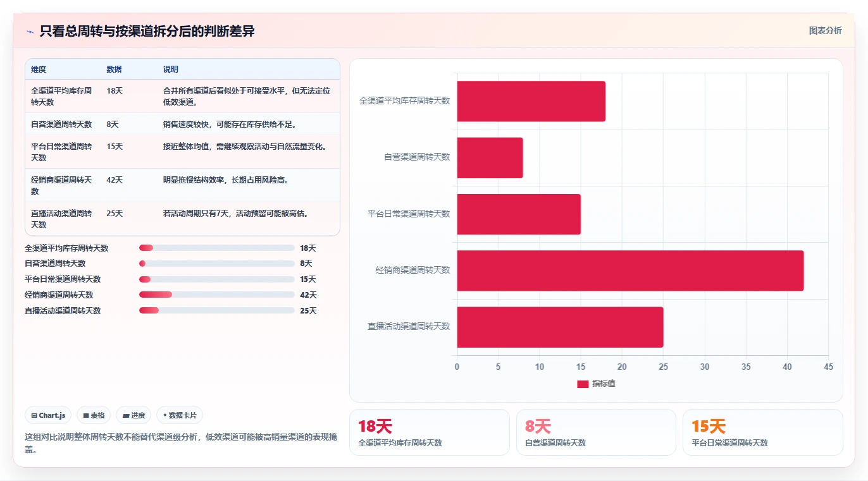The width and height of the screenshot is (868, 481).
Task: Click the page title 只看总周转与按渠道拆分后的判断差异
Action: [x=147, y=31]
